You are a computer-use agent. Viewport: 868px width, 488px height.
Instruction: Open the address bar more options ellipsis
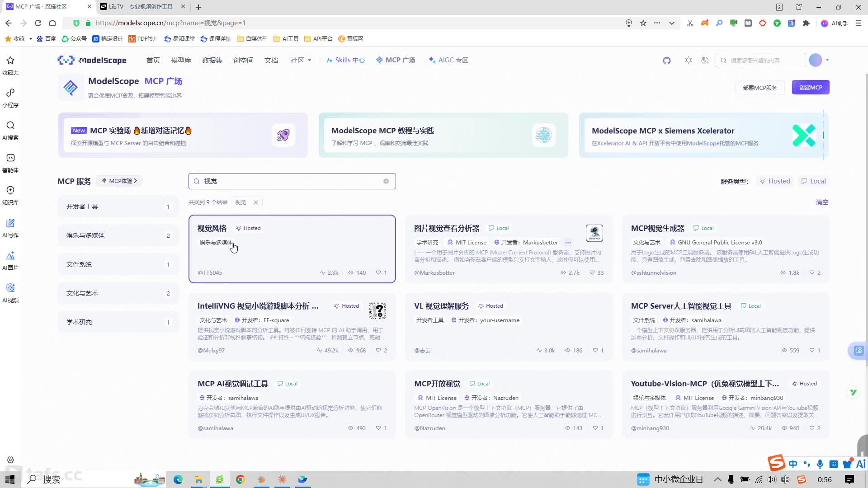click(657, 23)
